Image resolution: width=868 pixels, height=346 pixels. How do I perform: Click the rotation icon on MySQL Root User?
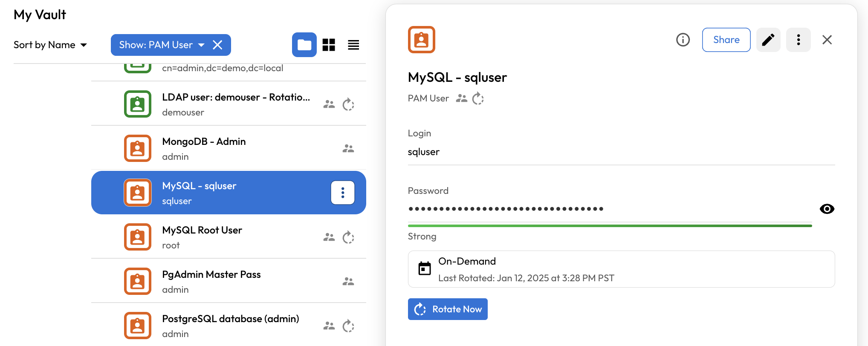point(348,237)
